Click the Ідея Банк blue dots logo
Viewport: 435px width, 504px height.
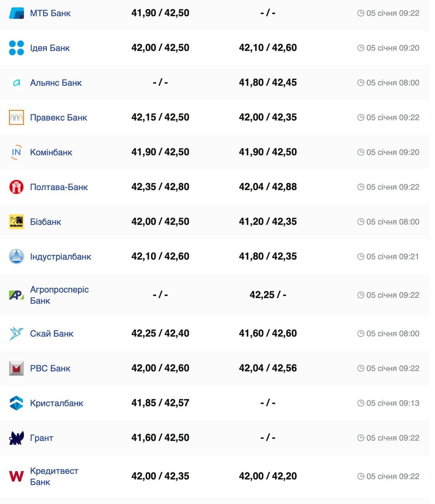pos(17,48)
